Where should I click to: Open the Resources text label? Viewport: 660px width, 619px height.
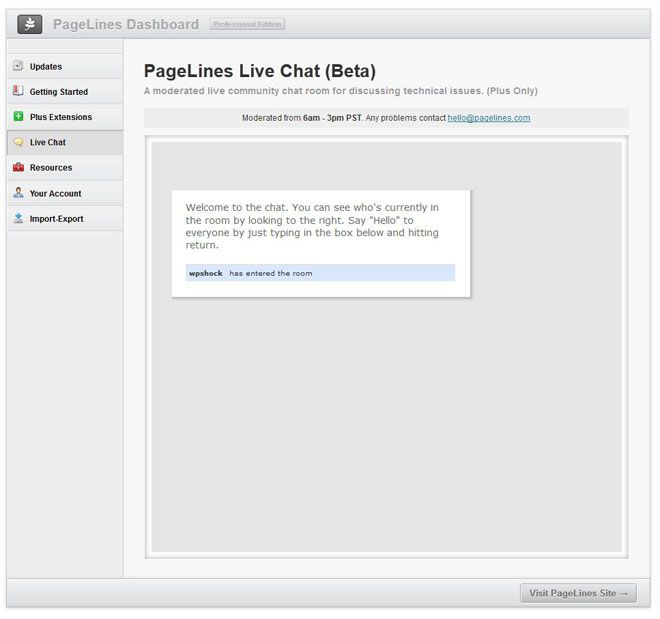pos(51,168)
